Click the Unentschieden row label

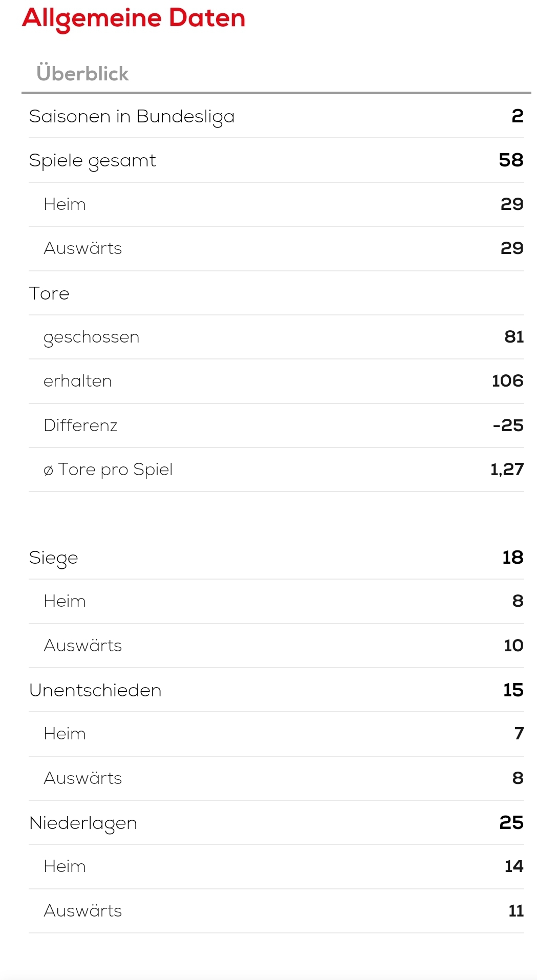click(x=95, y=690)
